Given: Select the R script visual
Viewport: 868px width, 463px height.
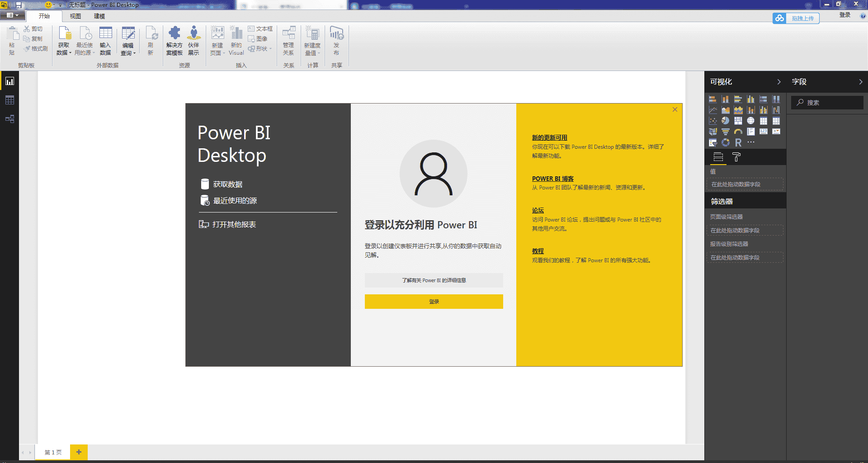Looking at the screenshot, I should pyautogui.click(x=738, y=142).
